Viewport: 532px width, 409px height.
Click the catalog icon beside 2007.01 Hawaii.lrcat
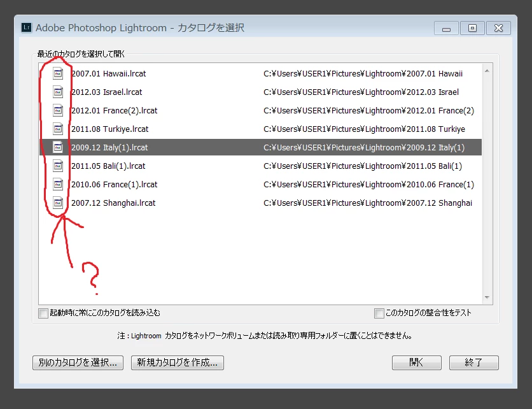(x=58, y=73)
